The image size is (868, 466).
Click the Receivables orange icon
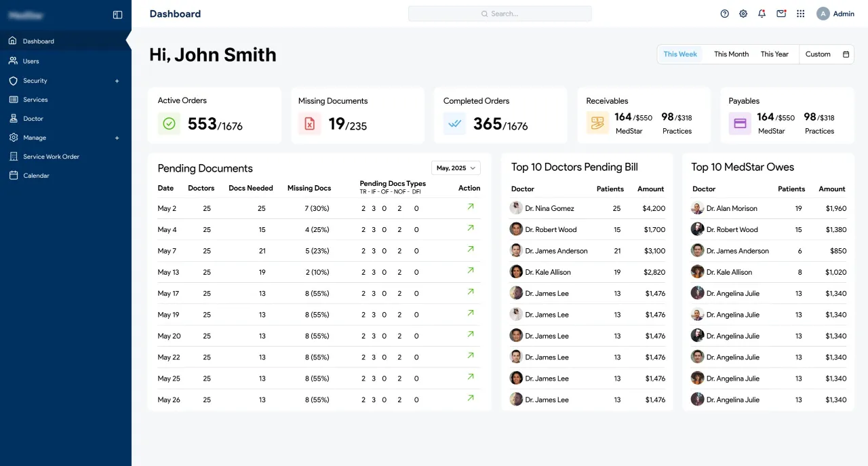pyautogui.click(x=597, y=123)
